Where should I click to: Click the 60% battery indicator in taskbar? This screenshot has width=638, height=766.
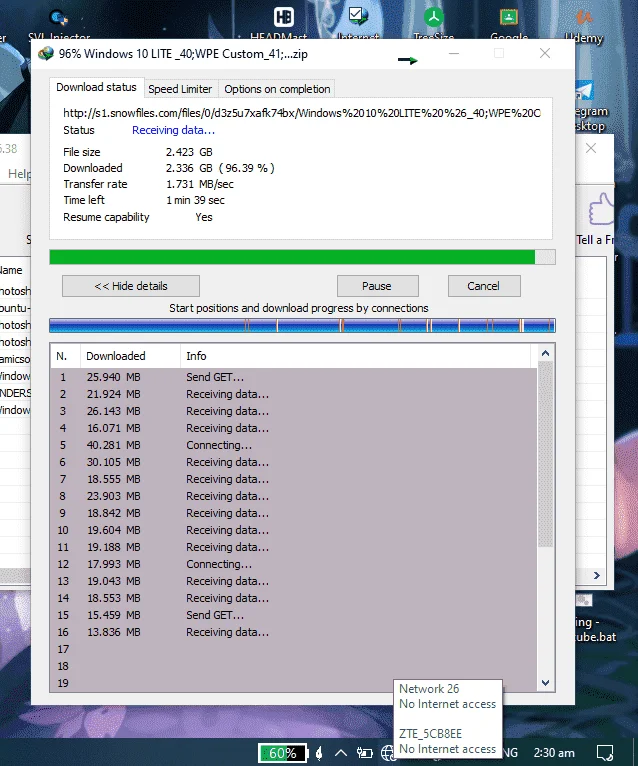[282, 753]
